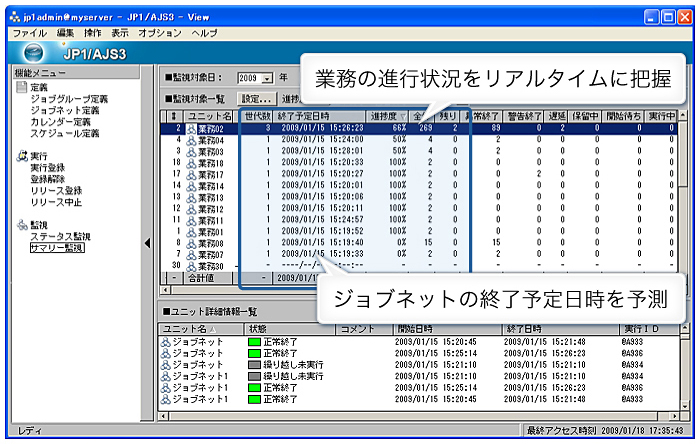This screenshot has height=444, width=700.
Task: Click the 実行 category icon in sidebar
Action: click(x=22, y=157)
